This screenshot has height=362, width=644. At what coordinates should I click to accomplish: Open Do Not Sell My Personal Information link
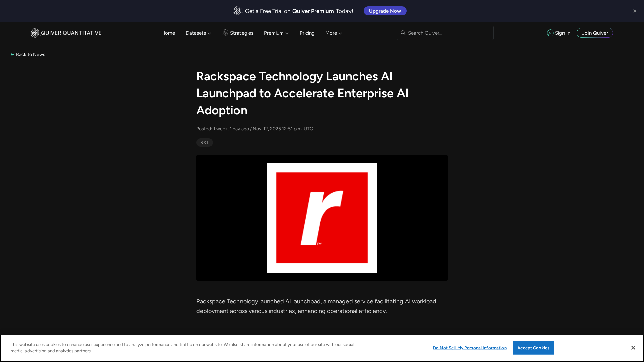470,348
